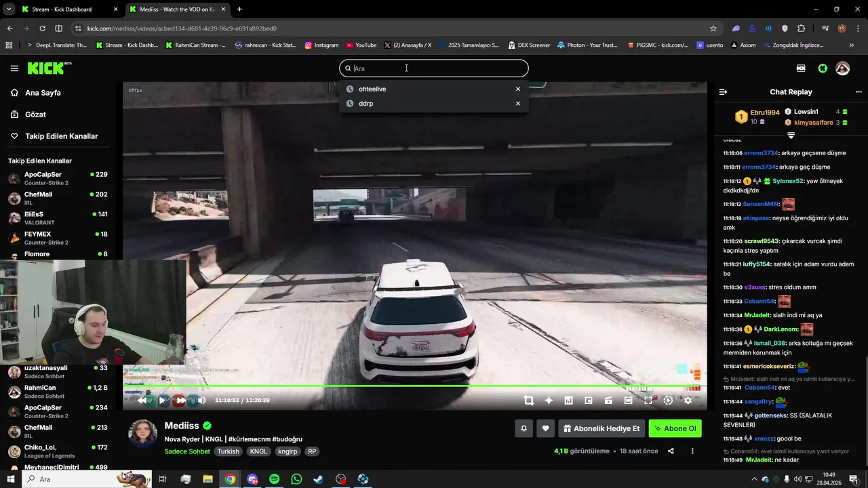Open Chiko_LoL channel in sidebar
This screenshot has height=488, width=868.
point(58,451)
